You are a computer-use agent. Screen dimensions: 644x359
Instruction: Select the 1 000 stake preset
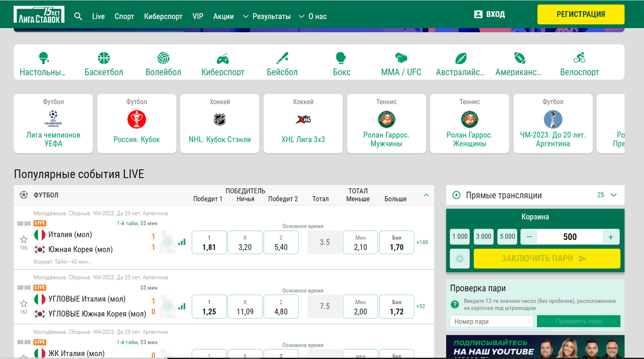pos(460,237)
